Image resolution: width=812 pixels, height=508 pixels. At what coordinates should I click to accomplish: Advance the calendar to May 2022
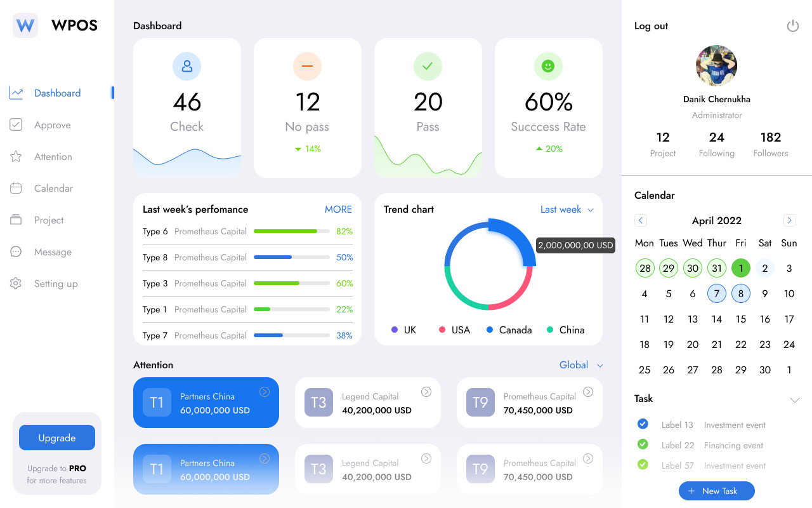789,220
